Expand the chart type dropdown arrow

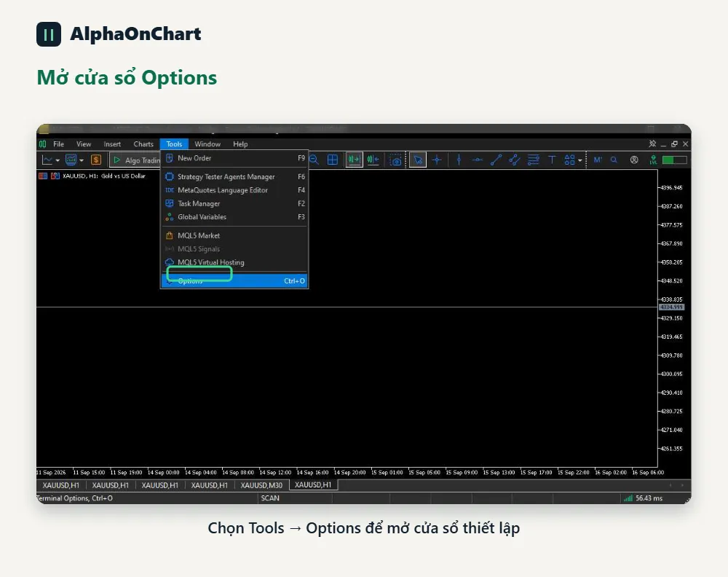click(58, 160)
